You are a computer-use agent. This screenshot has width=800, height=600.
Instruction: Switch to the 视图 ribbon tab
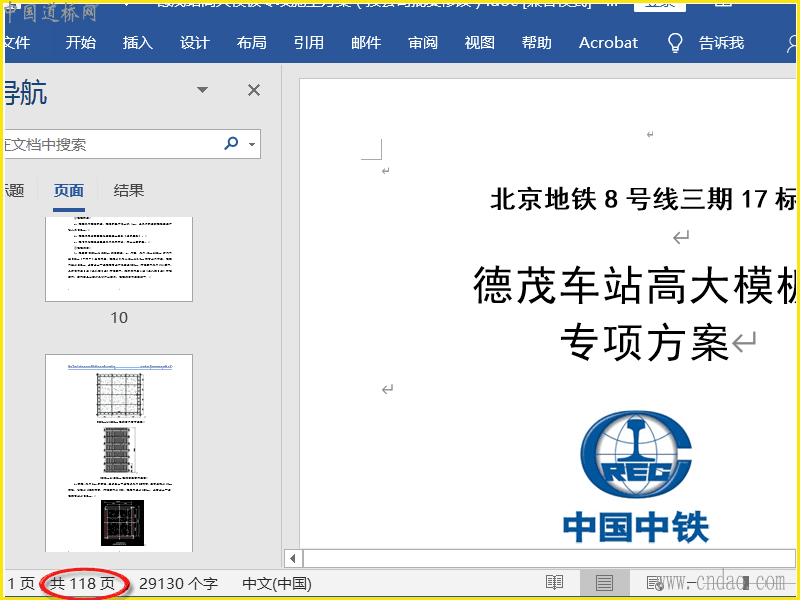pos(480,42)
